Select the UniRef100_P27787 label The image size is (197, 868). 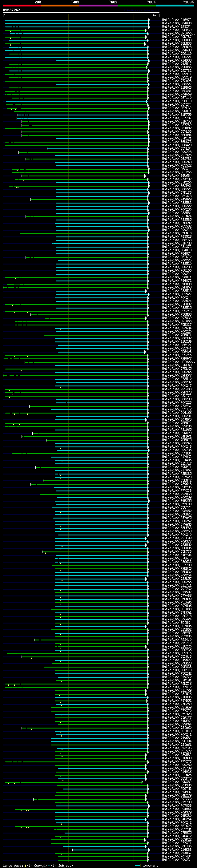[x=177, y=118]
